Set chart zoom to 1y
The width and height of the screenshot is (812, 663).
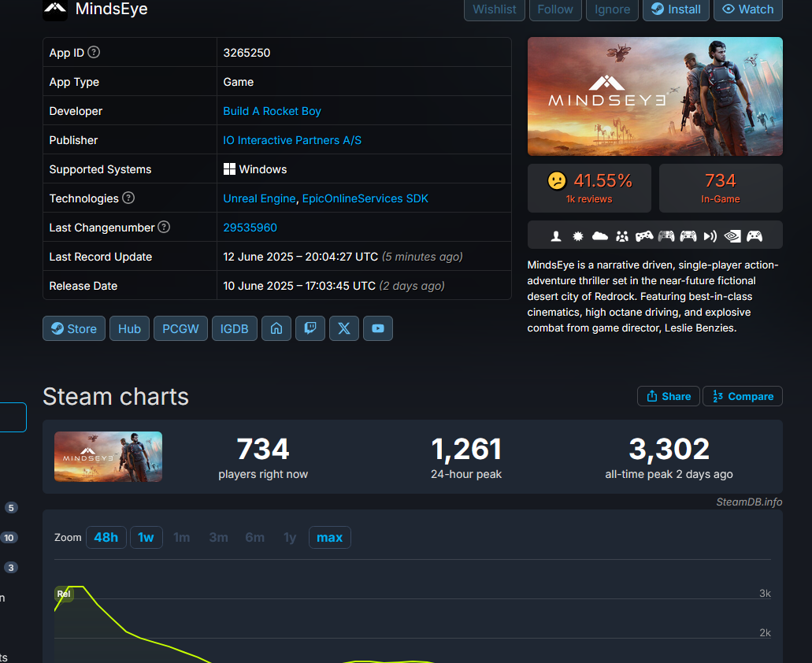pyautogui.click(x=290, y=537)
